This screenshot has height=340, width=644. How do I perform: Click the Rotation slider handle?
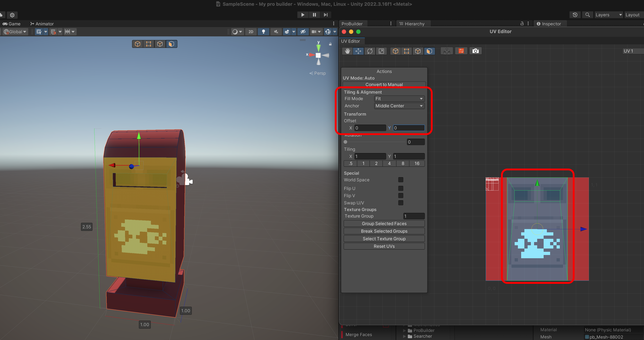[346, 142]
